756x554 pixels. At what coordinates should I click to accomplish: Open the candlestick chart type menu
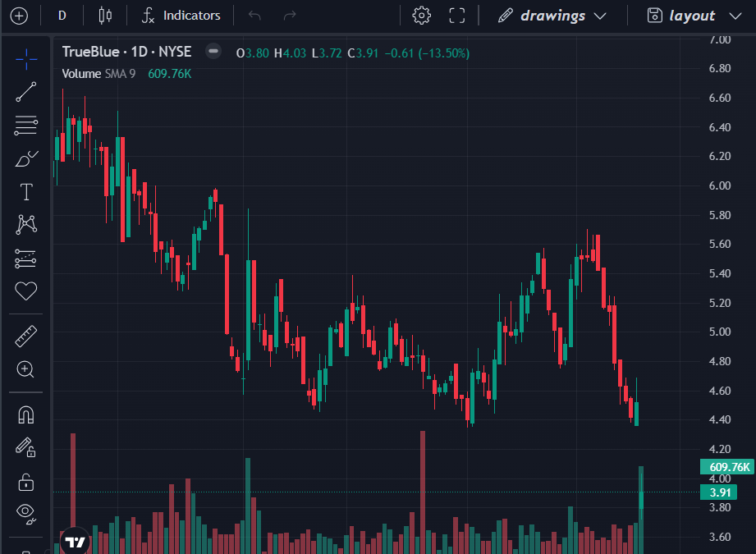pos(104,16)
